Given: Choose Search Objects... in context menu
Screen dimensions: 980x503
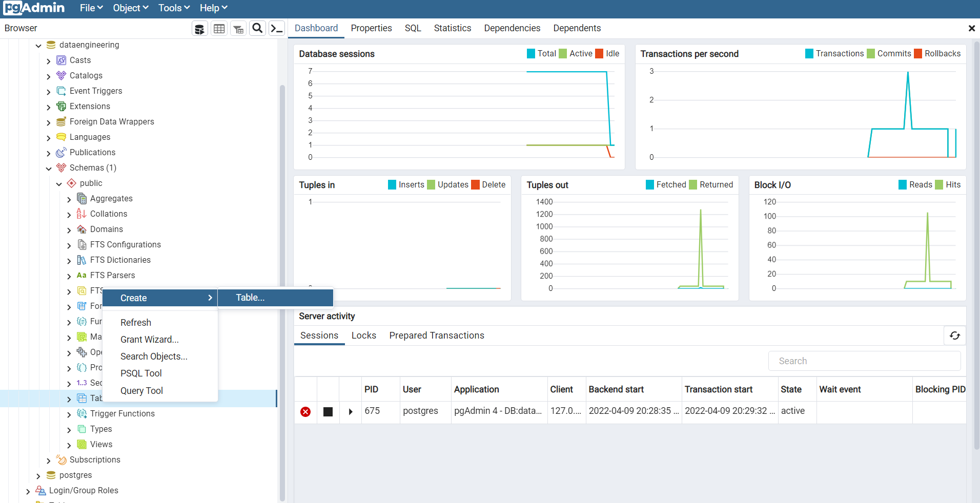Looking at the screenshot, I should [x=160, y=357].
